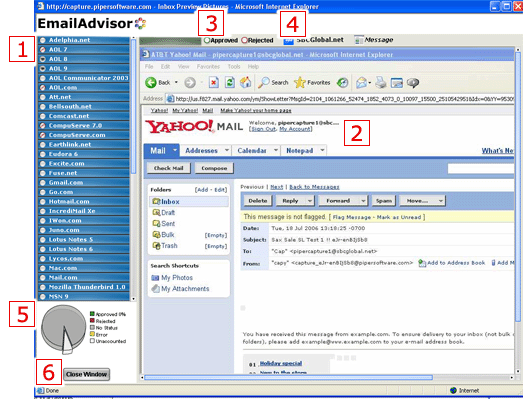Image resolution: width=523 pixels, height=399 pixels.
Task: Open the Mail toolbar icon dropdown arrow
Action: pos(370,82)
